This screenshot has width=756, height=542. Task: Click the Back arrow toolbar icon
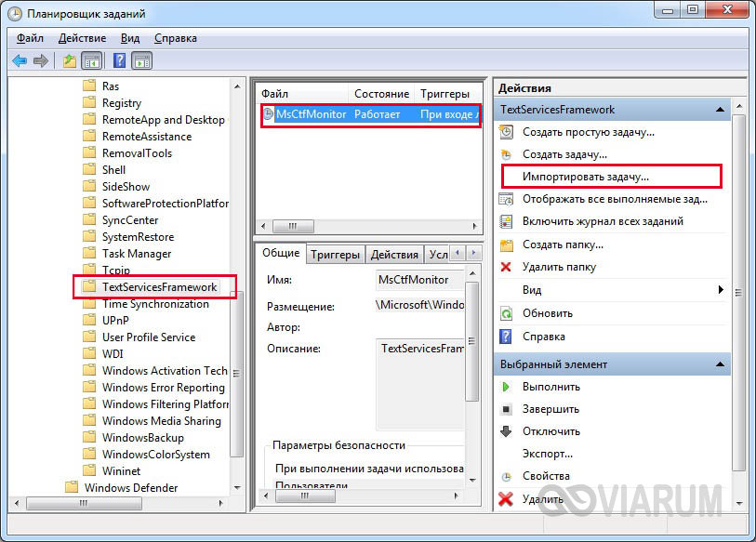[20, 60]
